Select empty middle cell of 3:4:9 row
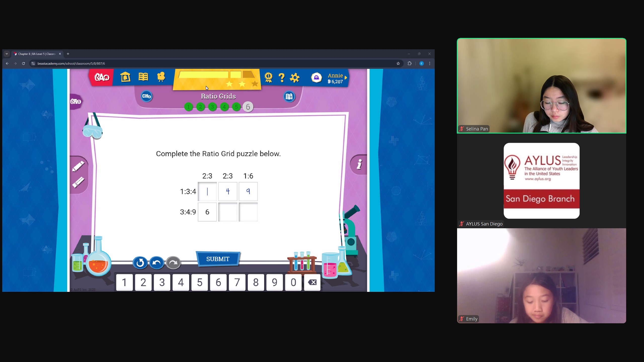Screen dimensions: 644x362 tap(228, 212)
